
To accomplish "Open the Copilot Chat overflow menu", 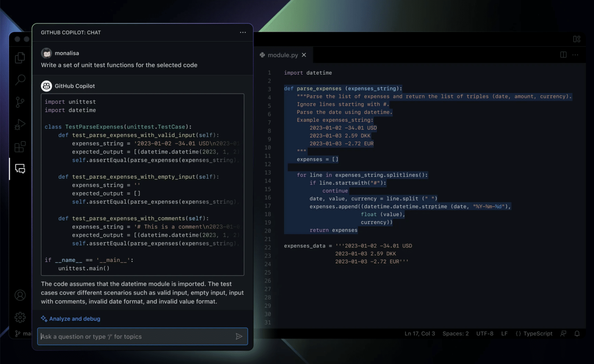I will pyautogui.click(x=243, y=32).
